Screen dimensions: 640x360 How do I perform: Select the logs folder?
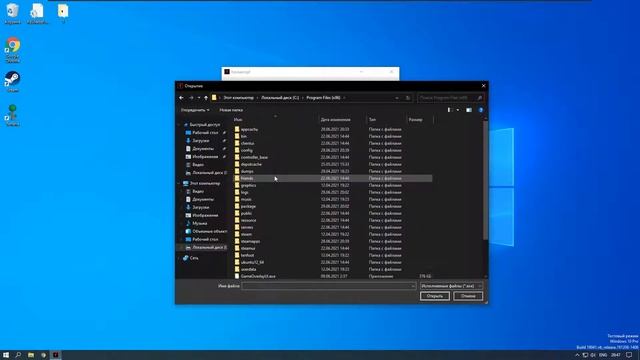point(244,192)
